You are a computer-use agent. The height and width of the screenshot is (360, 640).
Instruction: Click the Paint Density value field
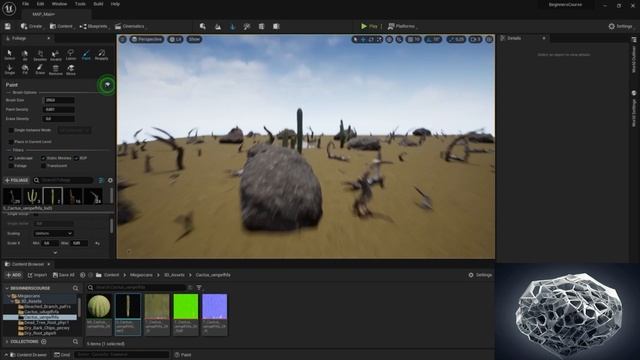[x=58, y=109]
